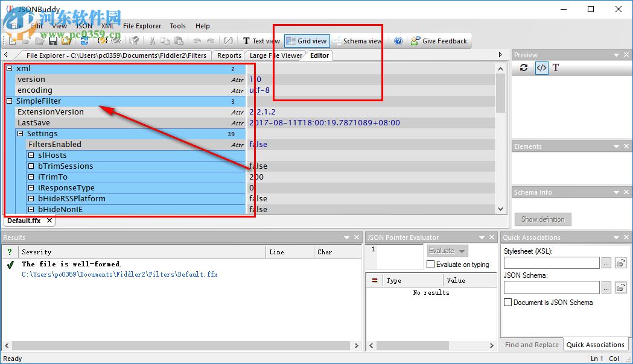Switch to the Reports tab
633x364 pixels.
[228, 55]
